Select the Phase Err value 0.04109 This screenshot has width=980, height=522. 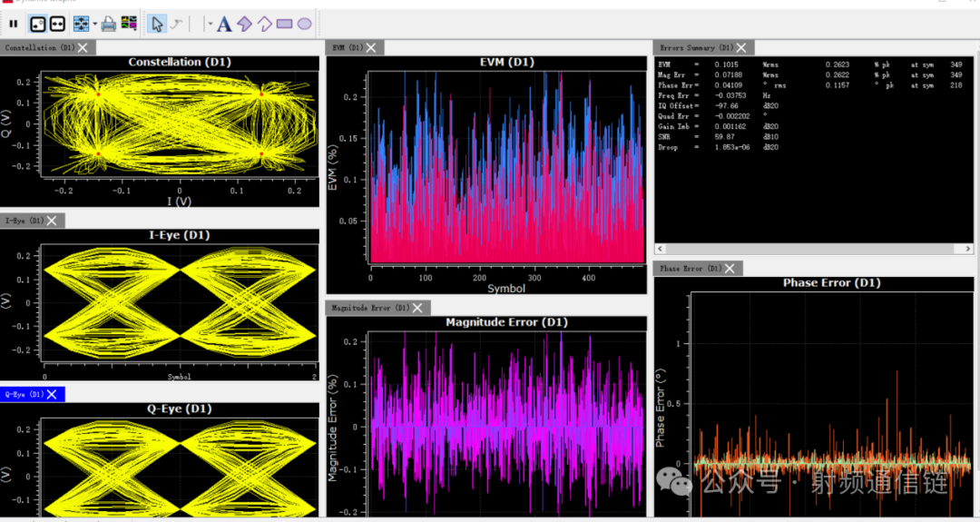pos(728,85)
